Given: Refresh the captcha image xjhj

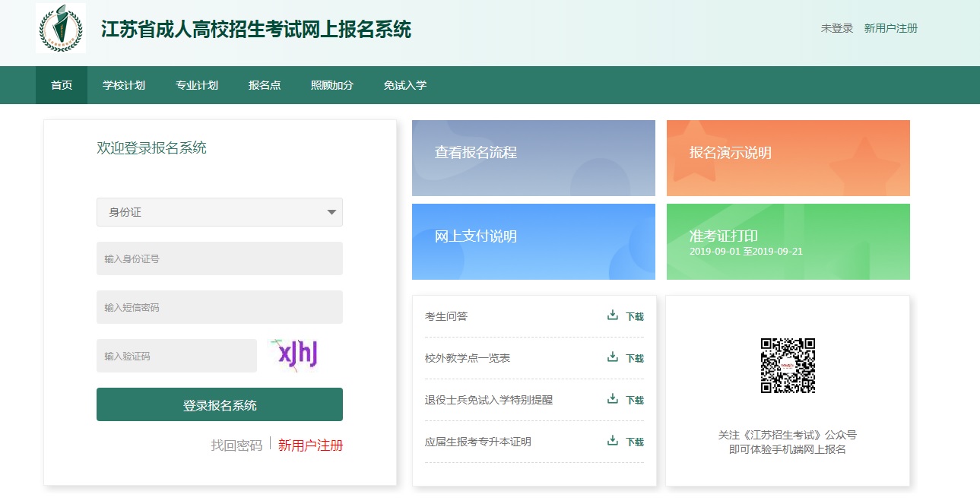Looking at the screenshot, I should (x=295, y=355).
